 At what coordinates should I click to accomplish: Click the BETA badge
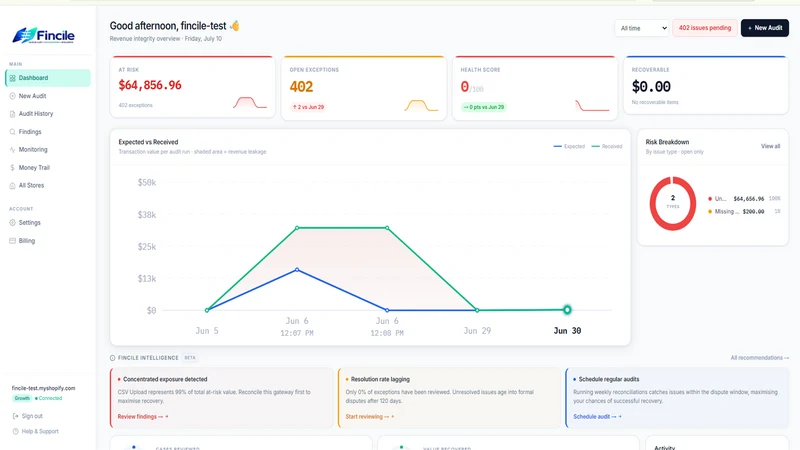tap(190, 358)
